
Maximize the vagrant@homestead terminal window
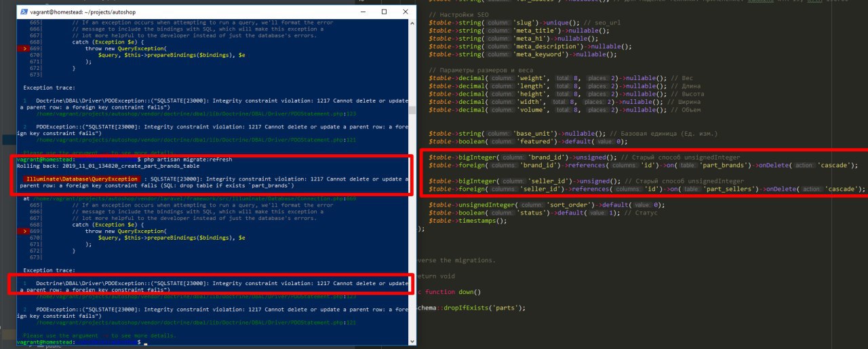pyautogui.click(x=384, y=12)
